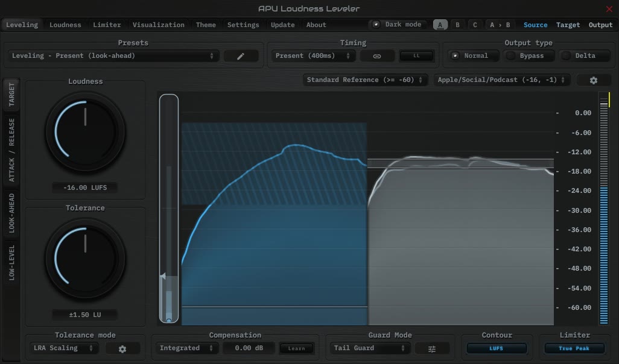Expand Standard Reference (>= -60) dropdown
Viewport: 619px width, 364px height.
pyautogui.click(x=365, y=80)
